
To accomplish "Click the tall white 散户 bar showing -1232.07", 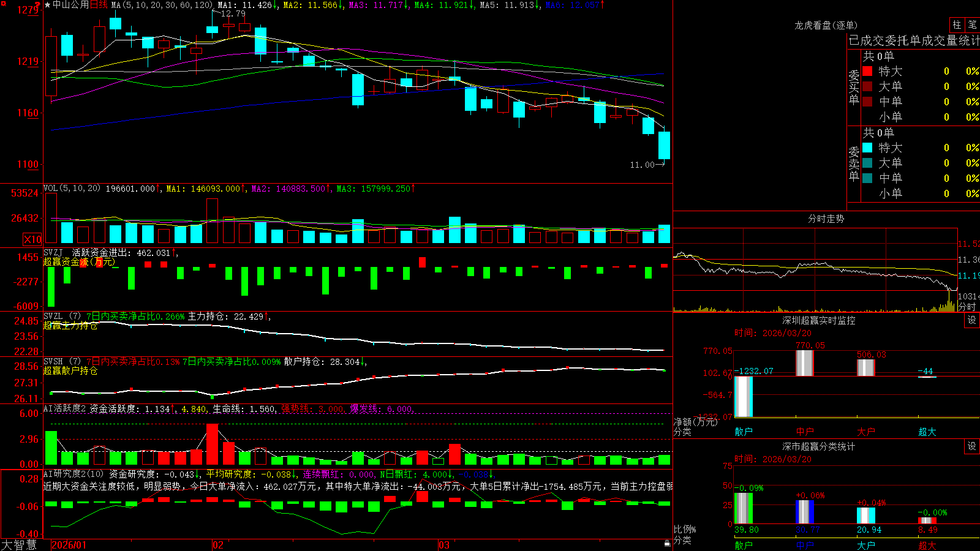I will (744, 397).
